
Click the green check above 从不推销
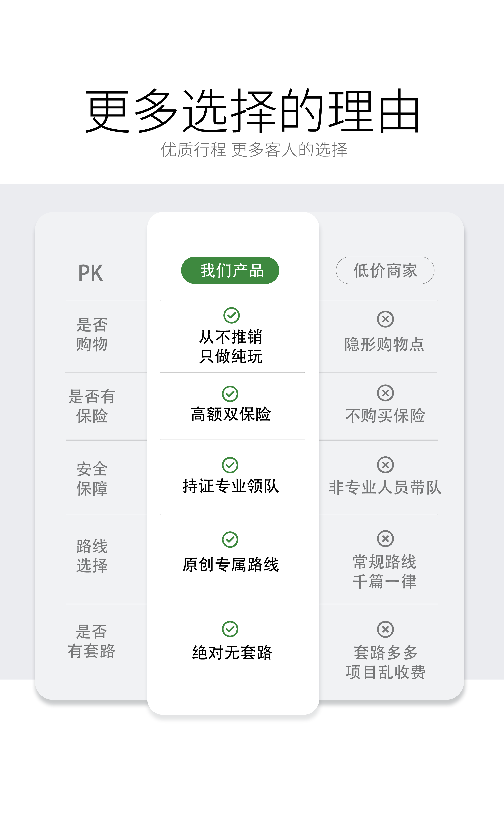point(231,315)
